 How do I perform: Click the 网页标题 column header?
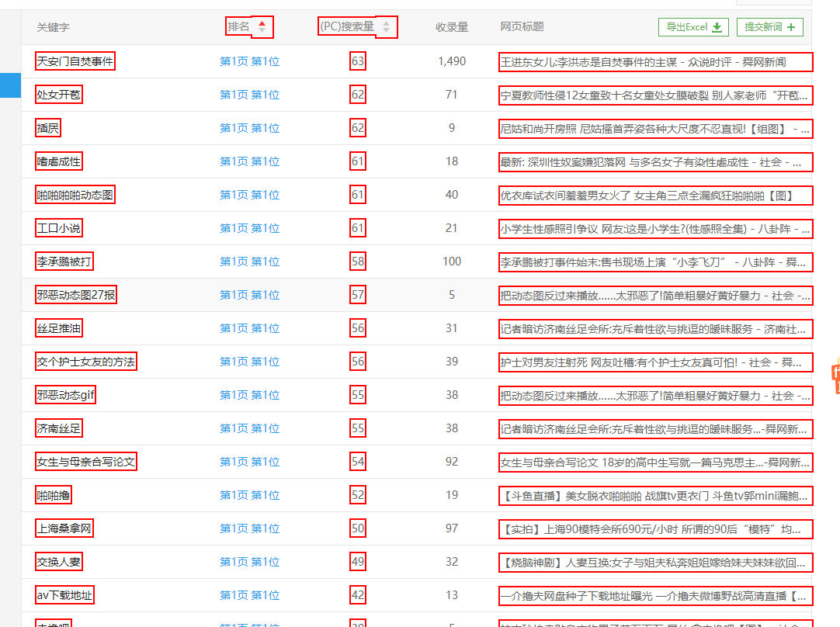pyautogui.click(x=522, y=27)
